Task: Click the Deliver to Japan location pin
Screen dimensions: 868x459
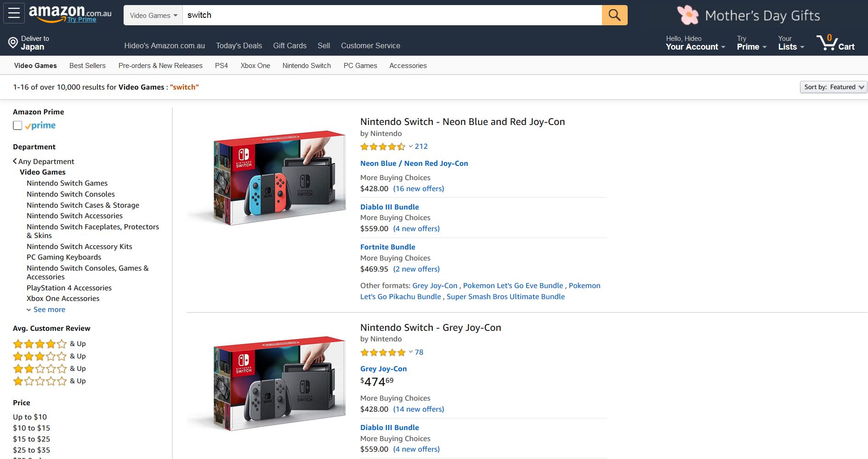Action: click(x=13, y=43)
